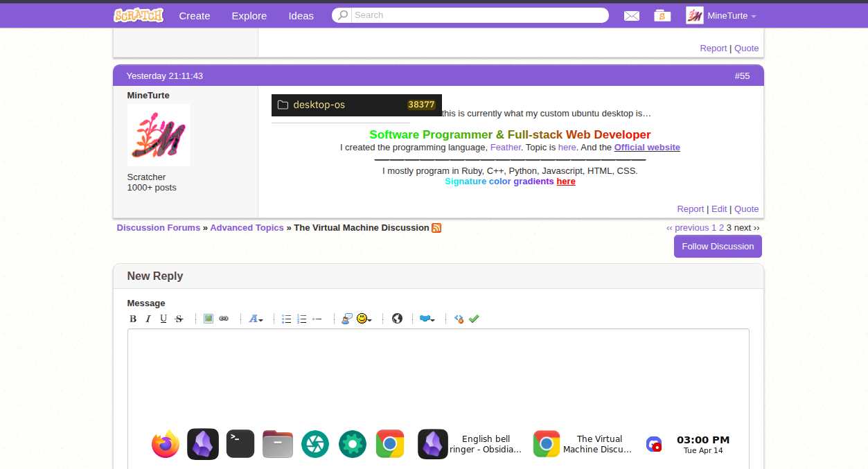Click the Follow Discussion button
Screen dimensions: 868x469
[x=718, y=246]
